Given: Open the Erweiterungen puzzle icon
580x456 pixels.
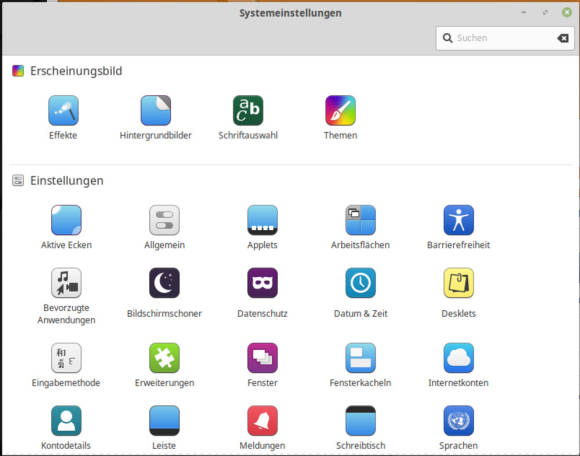Looking at the screenshot, I should [x=164, y=358].
